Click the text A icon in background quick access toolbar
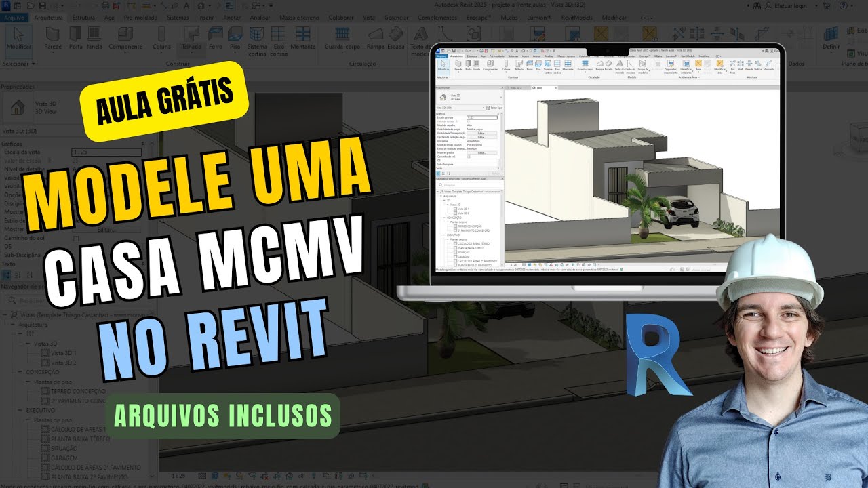 186,5
